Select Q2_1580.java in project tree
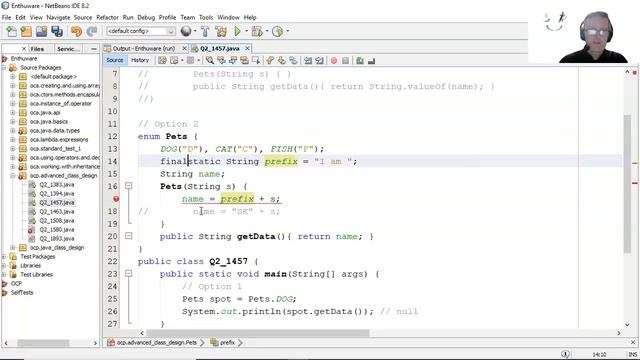Image resolution: width=640 pixels, height=360 pixels. tap(57, 229)
